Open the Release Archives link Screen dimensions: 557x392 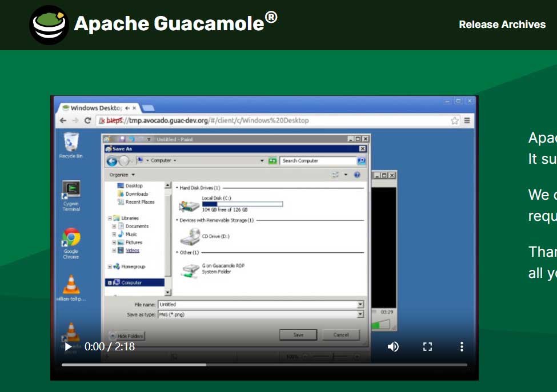(x=502, y=25)
